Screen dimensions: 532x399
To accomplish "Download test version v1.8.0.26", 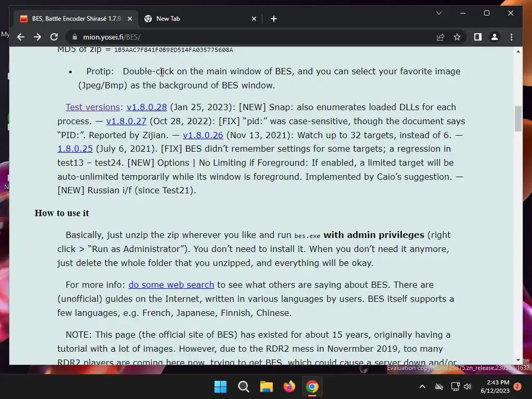I will tap(203, 135).
